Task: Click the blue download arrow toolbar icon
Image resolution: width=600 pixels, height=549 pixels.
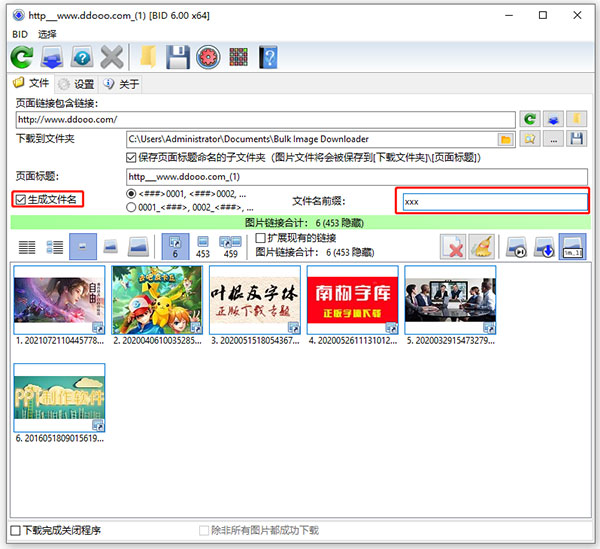Action: point(52,57)
